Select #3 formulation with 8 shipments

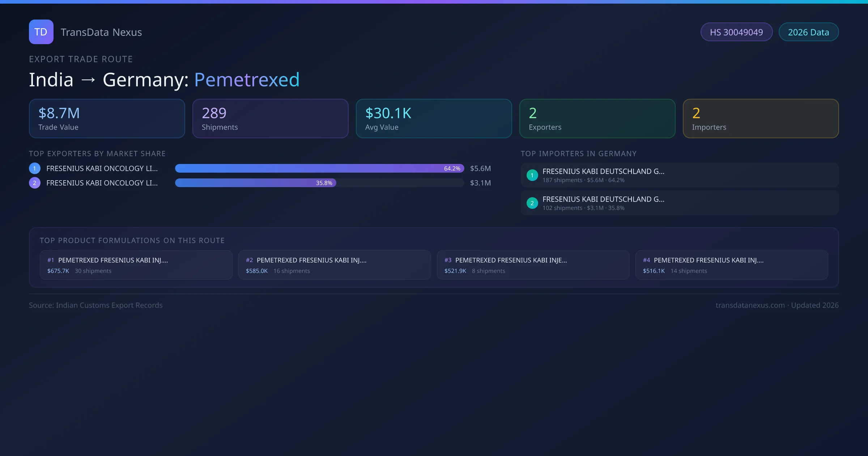(533, 265)
